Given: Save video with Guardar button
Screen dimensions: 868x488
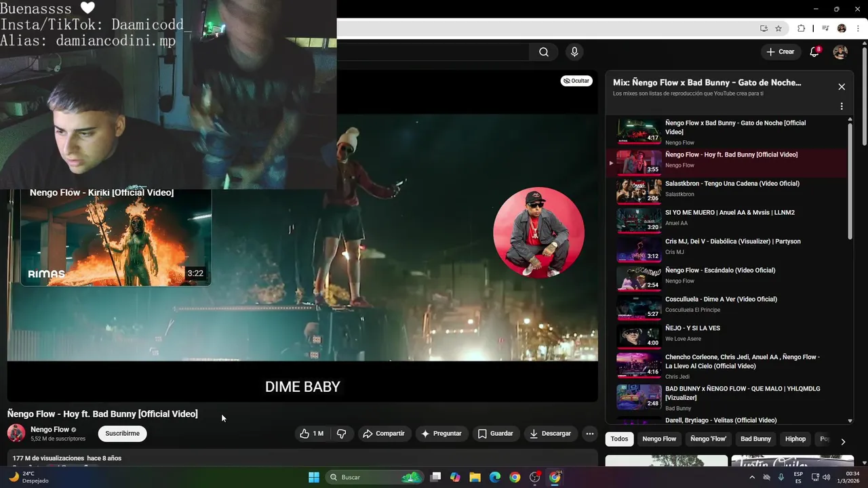Looking at the screenshot, I should pyautogui.click(x=496, y=434).
